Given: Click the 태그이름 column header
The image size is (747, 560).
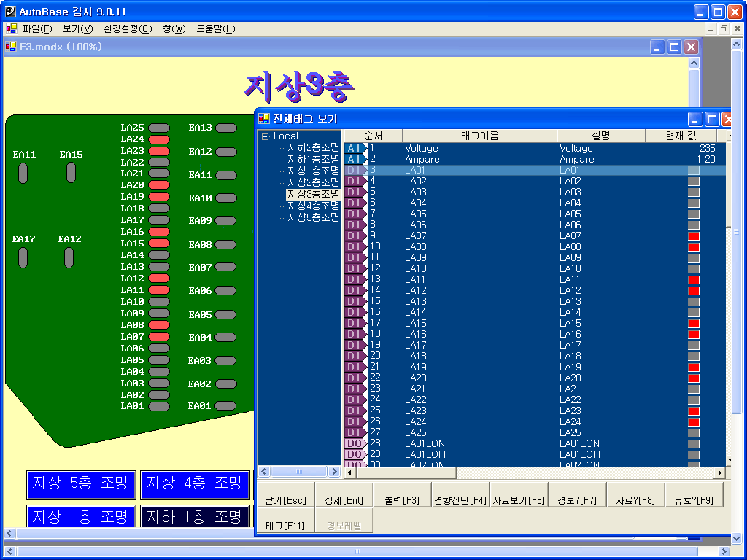Looking at the screenshot, I should pyautogui.click(x=479, y=136).
